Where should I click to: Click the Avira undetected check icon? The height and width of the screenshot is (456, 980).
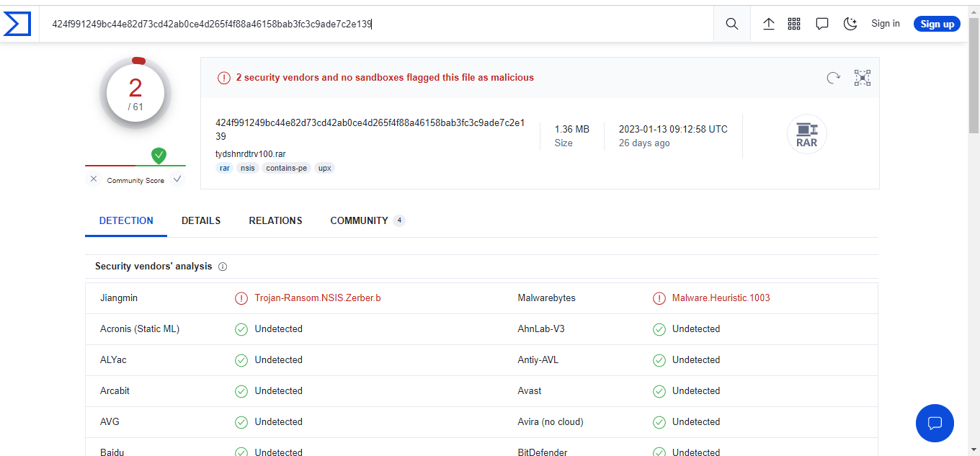coord(659,422)
